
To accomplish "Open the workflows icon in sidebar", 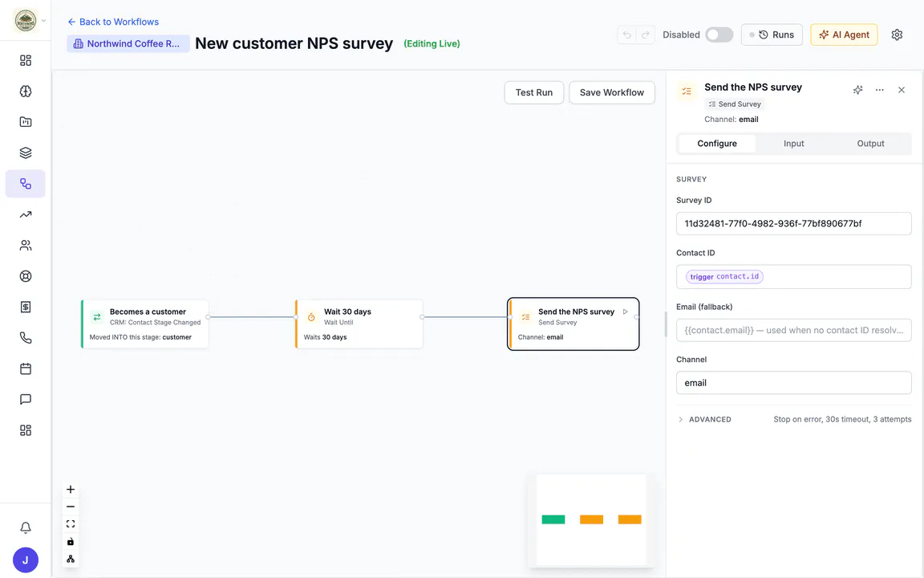I will coord(26,183).
